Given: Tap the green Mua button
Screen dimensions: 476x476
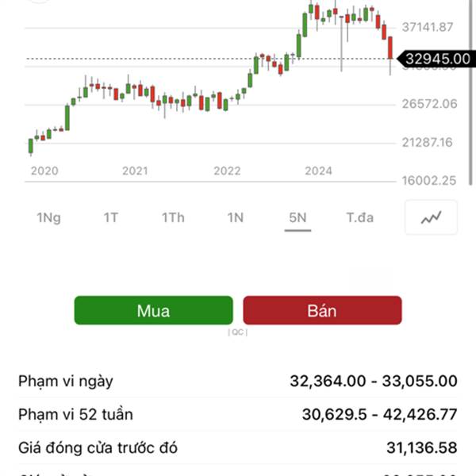Looking at the screenshot, I should point(154,310).
